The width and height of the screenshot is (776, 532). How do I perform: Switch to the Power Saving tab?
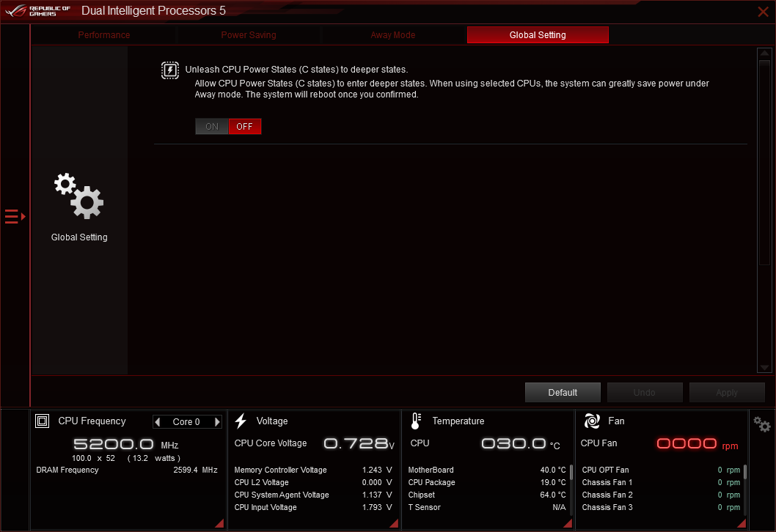[249, 35]
